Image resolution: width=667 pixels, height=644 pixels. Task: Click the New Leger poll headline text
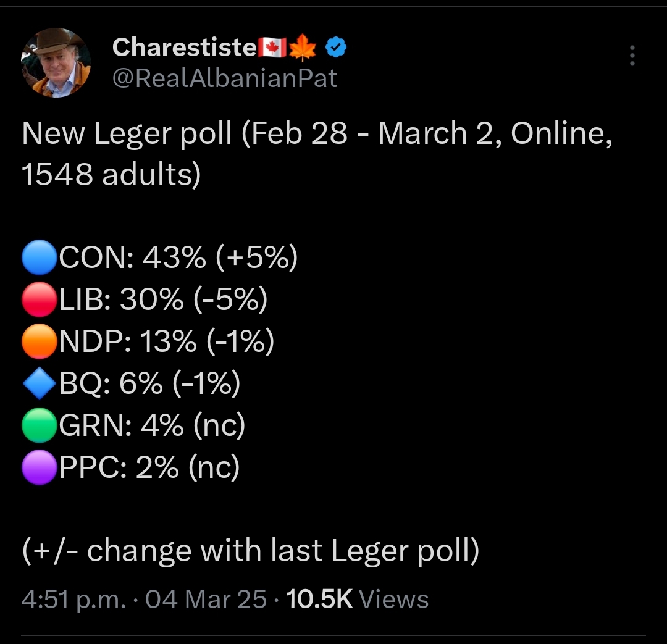coord(317,154)
